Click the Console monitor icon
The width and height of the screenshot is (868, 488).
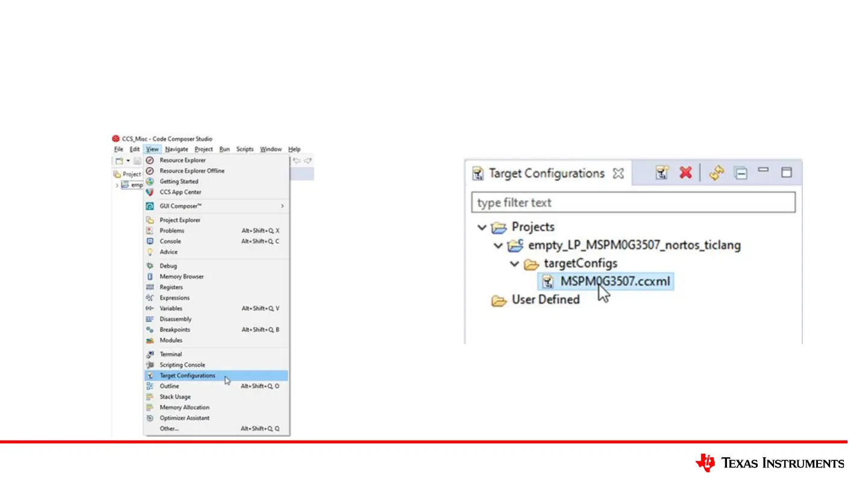(x=150, y=241)
